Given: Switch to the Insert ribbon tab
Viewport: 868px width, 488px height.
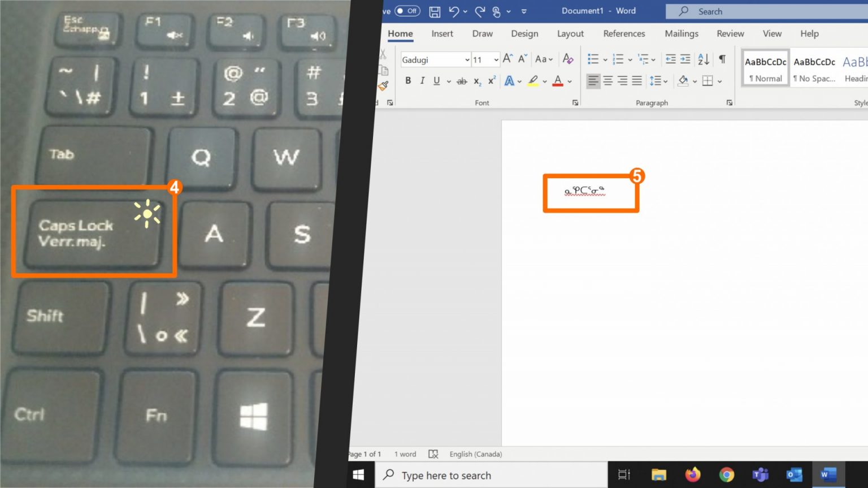Looking at the screenshot, I should (442, 34).
